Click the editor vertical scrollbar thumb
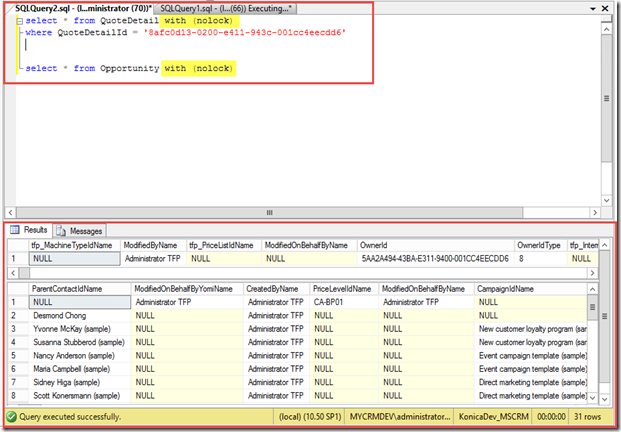 606,98
